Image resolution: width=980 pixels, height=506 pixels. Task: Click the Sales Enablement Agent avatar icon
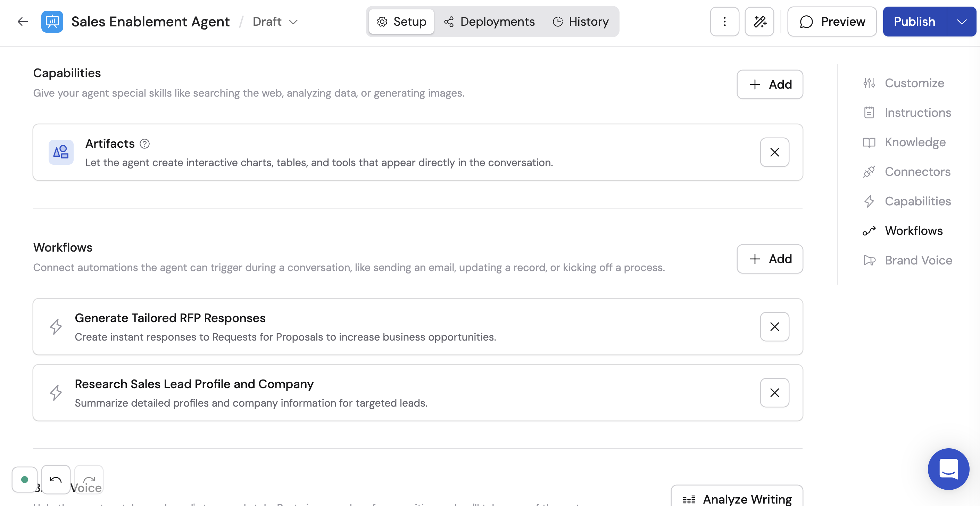[x=52, y=22]
